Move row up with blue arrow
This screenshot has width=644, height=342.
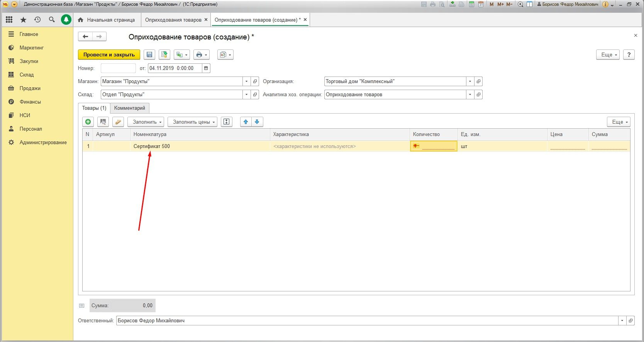tap(246, 122)
